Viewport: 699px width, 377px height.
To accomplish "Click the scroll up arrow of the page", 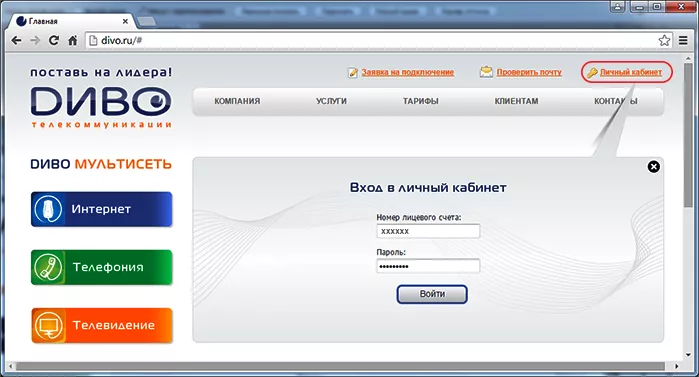I will (x=688, y=58).
